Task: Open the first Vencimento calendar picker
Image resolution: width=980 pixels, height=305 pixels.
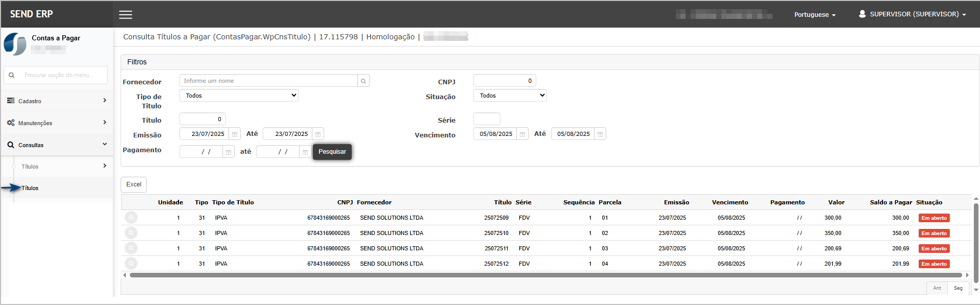Action: click(522, 134)
